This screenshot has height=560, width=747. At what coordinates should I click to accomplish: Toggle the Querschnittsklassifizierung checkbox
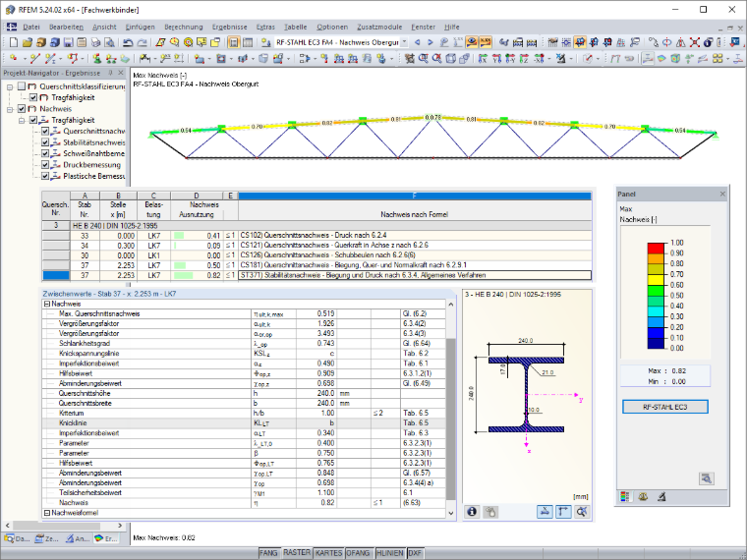tap(21, 86)
